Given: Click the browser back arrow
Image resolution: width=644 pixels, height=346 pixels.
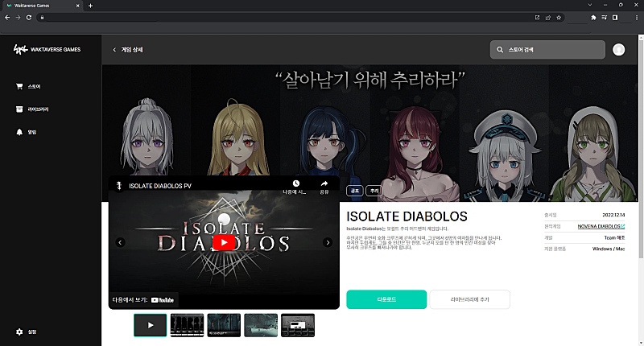Looking at the screenshot, I should pyautogui.click(x=7, y=17).
